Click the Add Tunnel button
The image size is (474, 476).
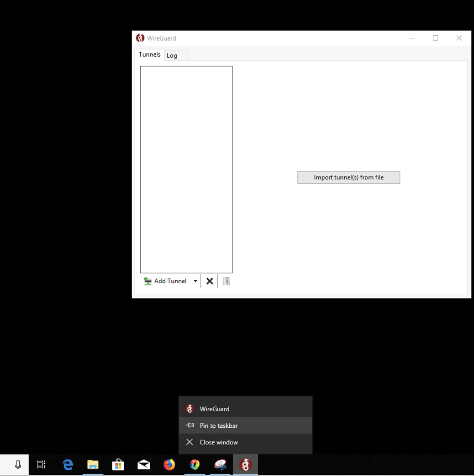[x=165, y=281]
